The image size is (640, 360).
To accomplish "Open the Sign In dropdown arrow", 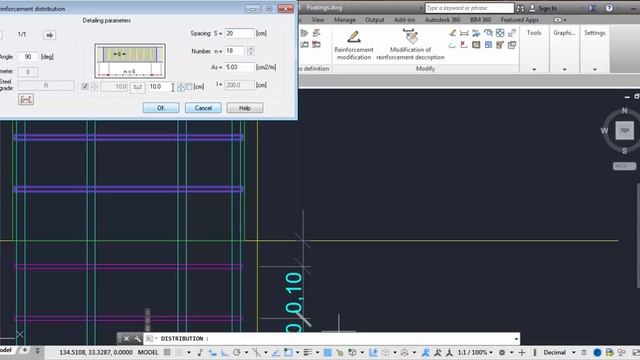I will click(x=581, y=8).
